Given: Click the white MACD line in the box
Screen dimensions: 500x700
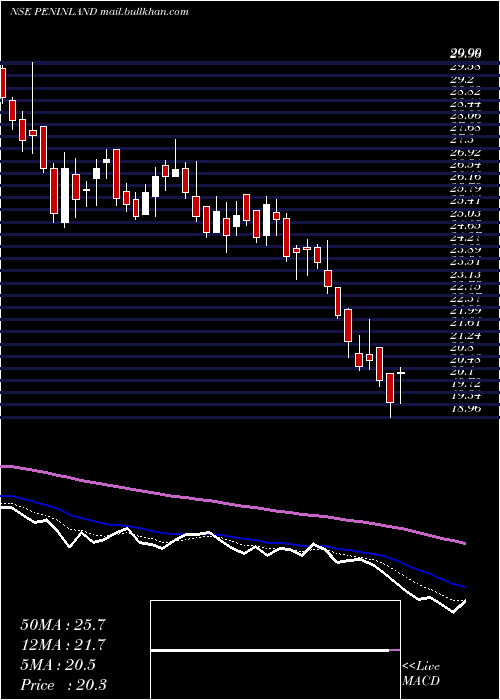Looking at the screenshot, I should pyautogui.click(x=270, y=651).
